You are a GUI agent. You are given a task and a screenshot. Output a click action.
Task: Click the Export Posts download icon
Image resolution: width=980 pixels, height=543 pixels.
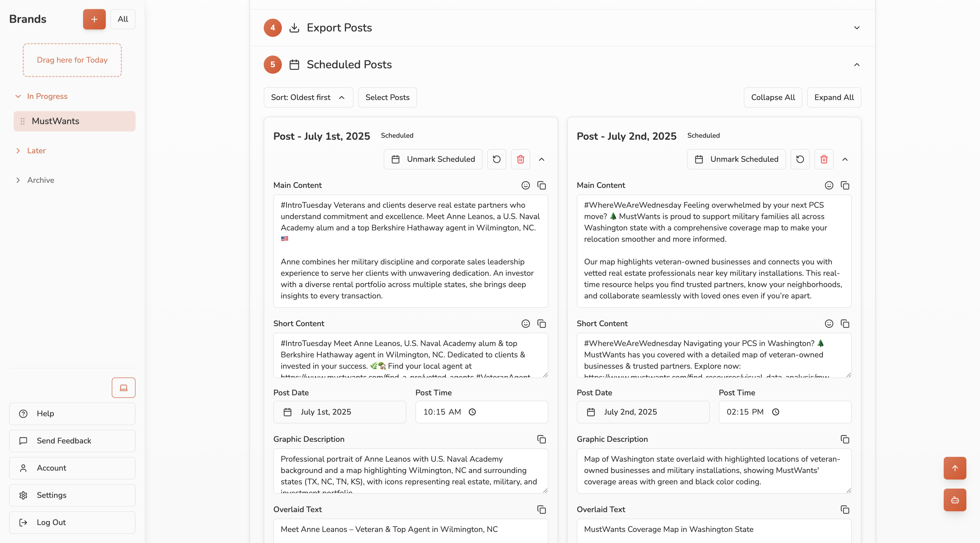(x=294, y=28)
